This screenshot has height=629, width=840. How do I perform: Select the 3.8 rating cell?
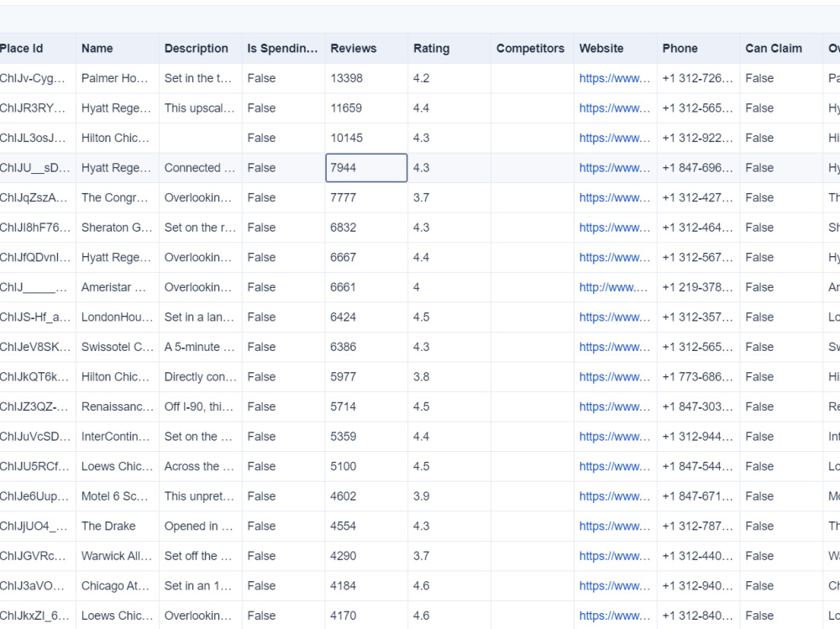coord(449,377)
